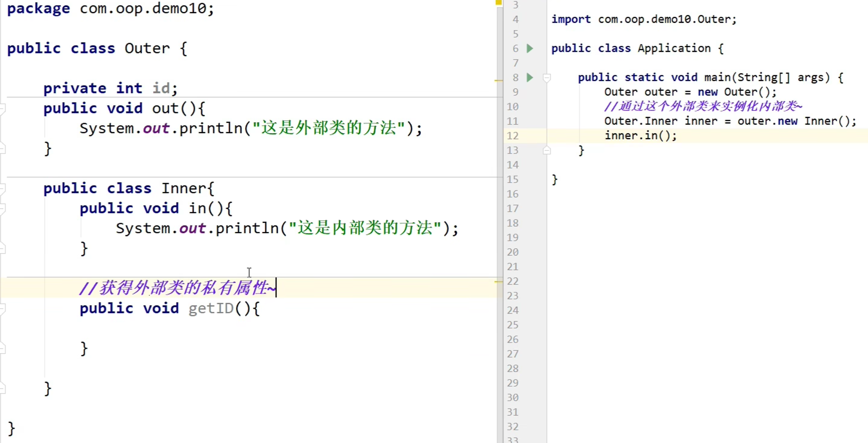Click line number 4 in gutter
Viewport: 868px width, 443px height.
coord(515,20)
